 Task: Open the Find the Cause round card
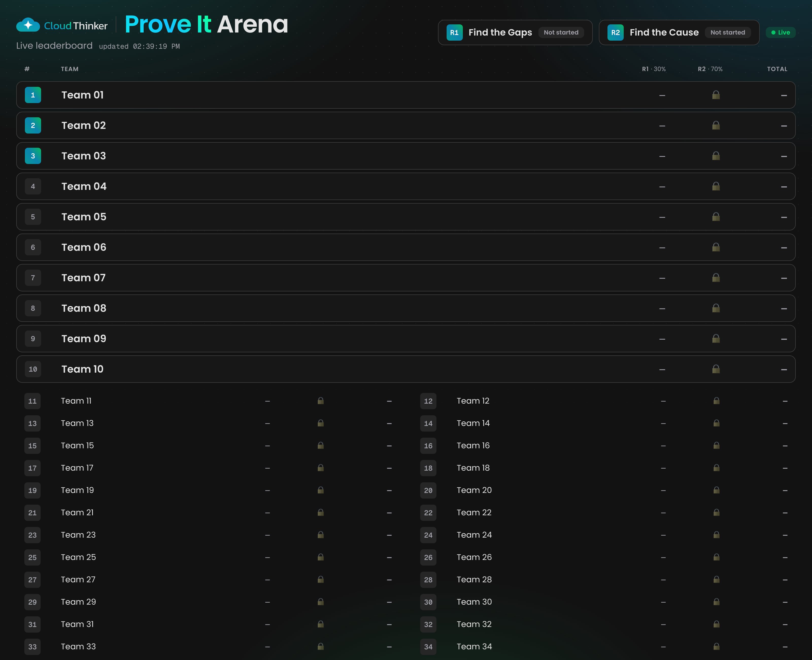(x=679, y=32)
